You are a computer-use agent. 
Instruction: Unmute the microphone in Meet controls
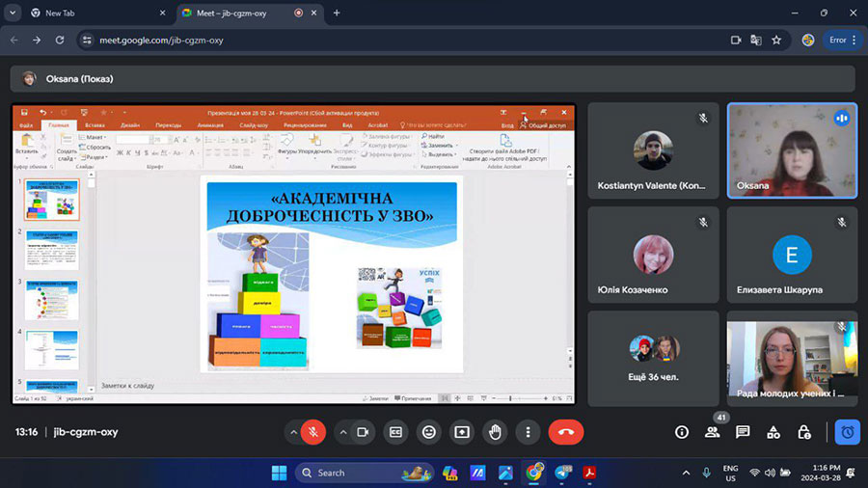pyautogui.click(x=313, y=432)
